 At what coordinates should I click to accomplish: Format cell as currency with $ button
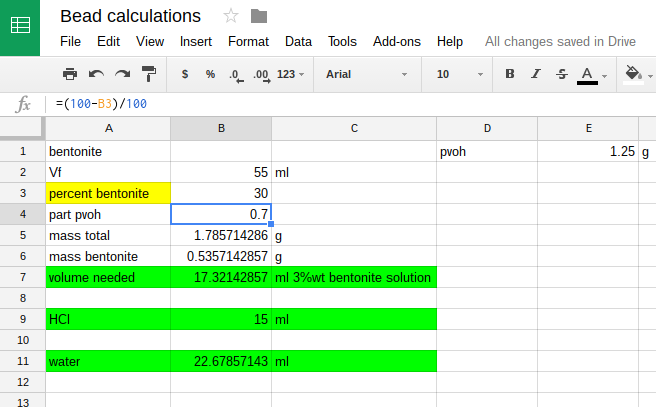185,74
